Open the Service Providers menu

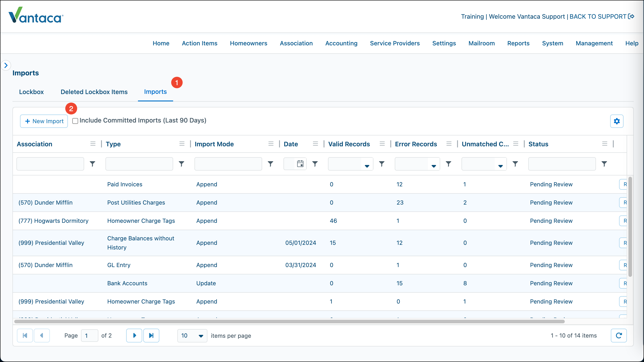click(395, 43)
